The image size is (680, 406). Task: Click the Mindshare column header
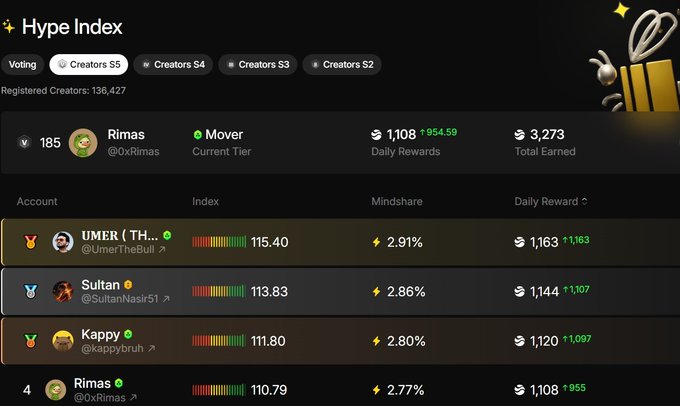pyautogui.click(x=397, y=201)
